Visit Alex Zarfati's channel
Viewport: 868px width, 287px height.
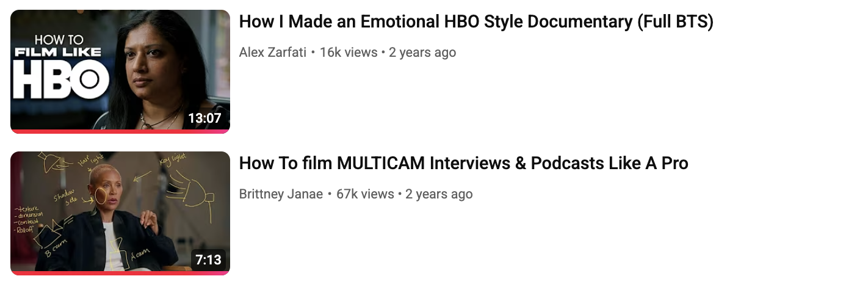coord(272,53)
